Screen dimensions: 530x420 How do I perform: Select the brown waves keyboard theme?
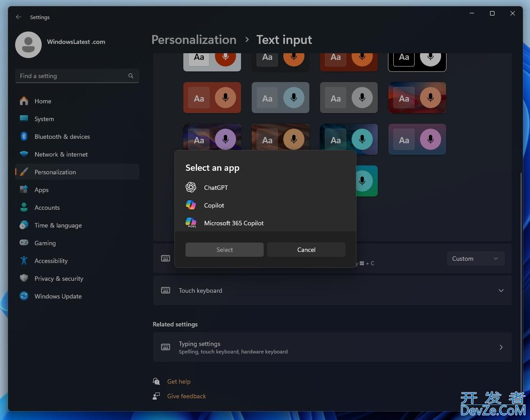point(280,137)
